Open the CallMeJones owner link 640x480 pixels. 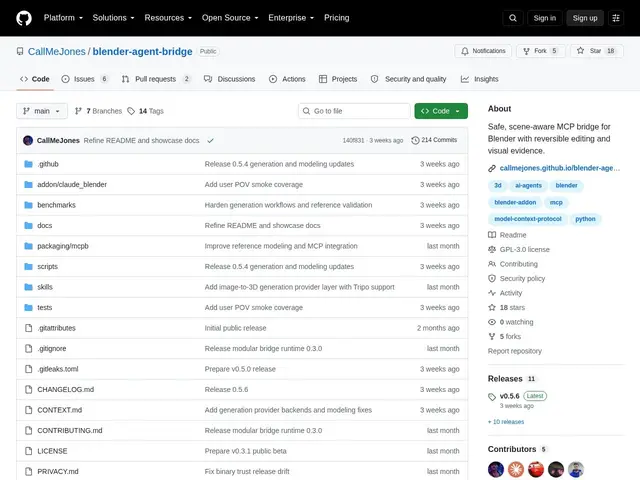(x=57, y=51)
